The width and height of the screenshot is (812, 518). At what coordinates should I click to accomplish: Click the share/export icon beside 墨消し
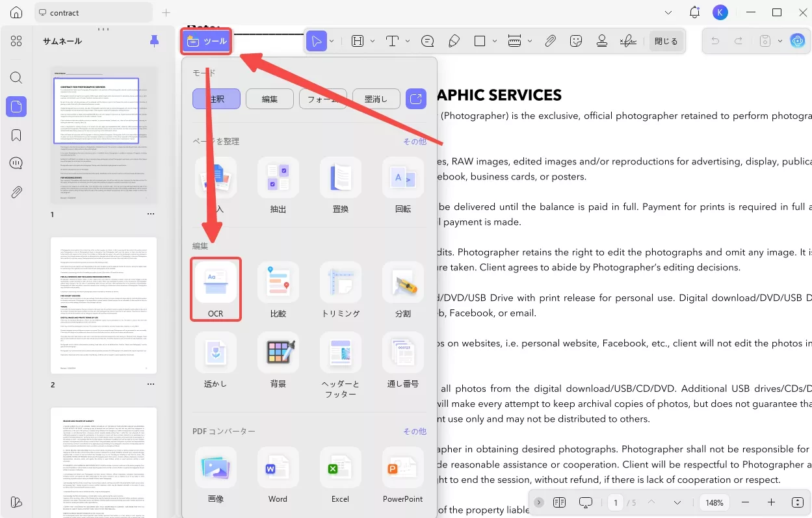pos(416,99)
